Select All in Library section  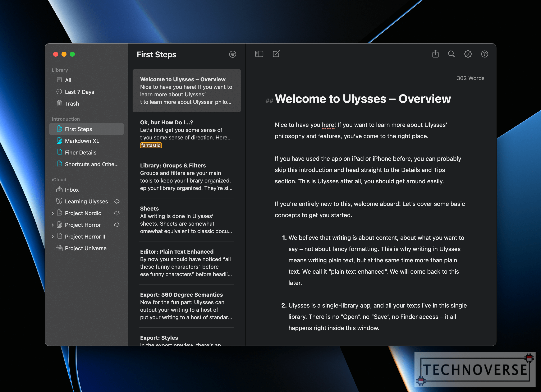point(68,79)
